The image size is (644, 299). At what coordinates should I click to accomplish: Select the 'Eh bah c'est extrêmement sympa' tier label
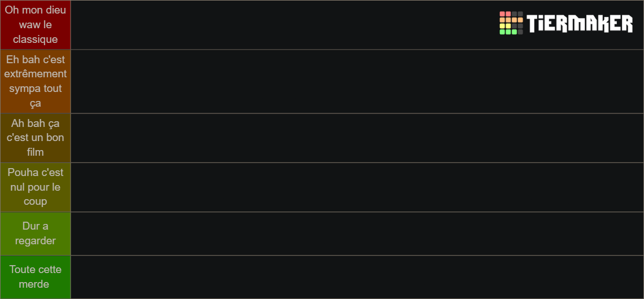36,82
